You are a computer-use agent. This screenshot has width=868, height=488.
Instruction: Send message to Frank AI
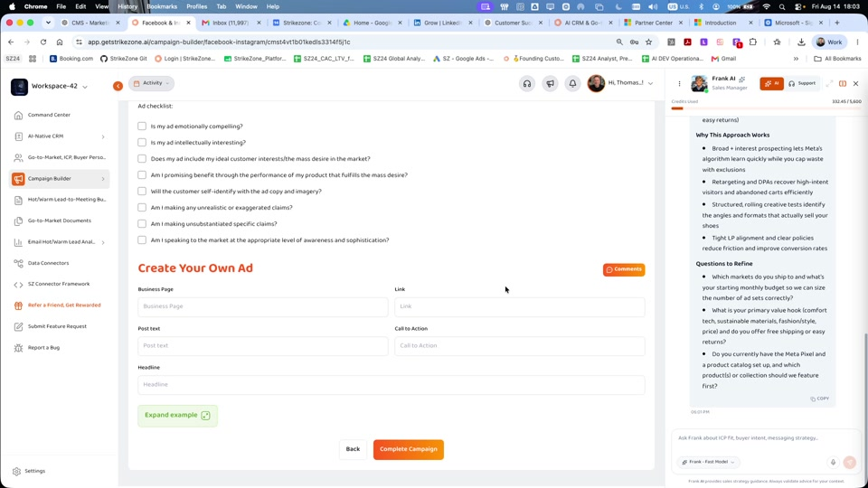850,462
